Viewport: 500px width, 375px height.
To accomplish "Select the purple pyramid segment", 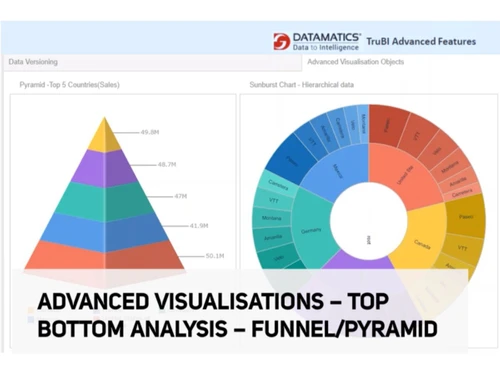I will tap(104, 168).
